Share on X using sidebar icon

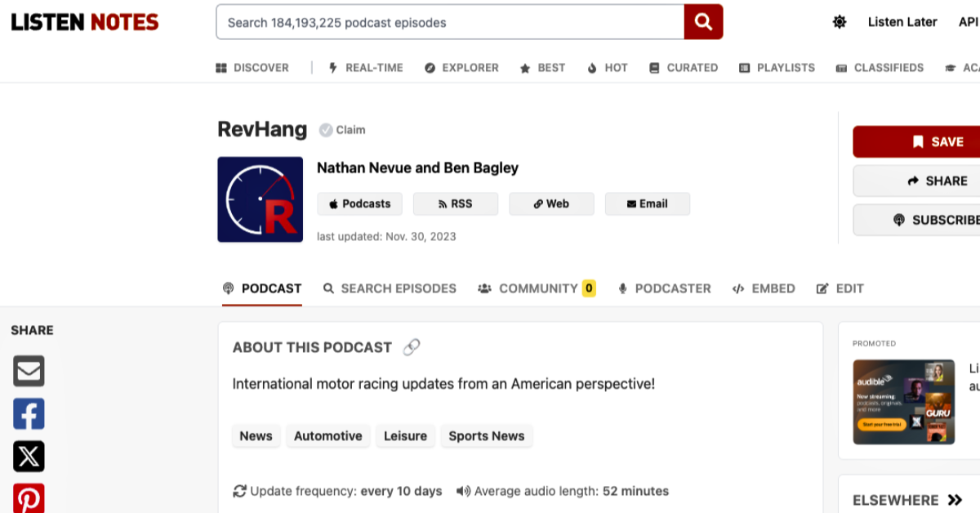[29, 457]
